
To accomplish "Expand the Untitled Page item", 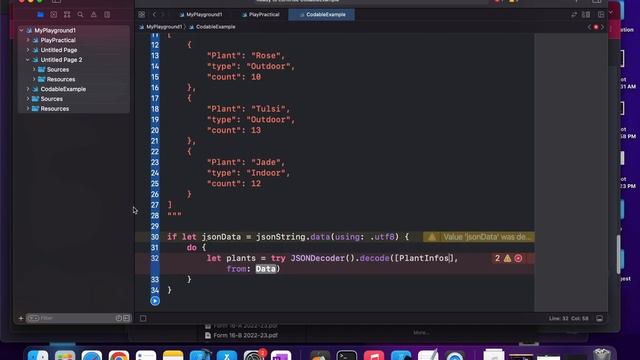I will coord(28,50).
